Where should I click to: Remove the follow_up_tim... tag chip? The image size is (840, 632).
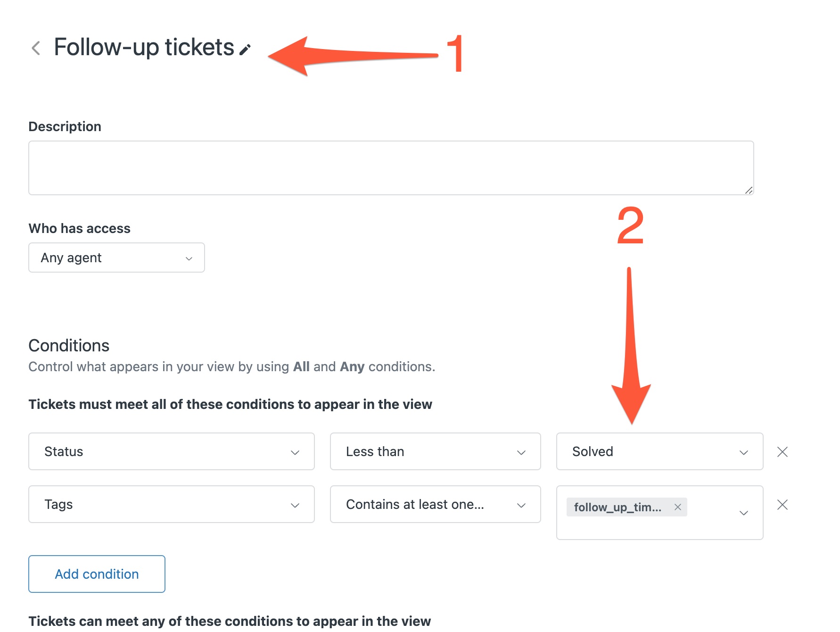pyautogui.click(x=678, y=507)
